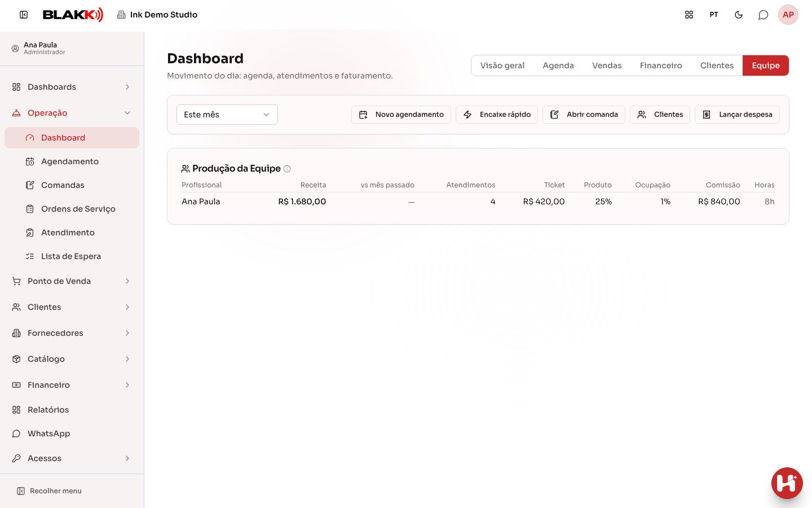Click the sidebar panel toggle icon
Viewport: 812px width, 508px height.
pyautogui.click(x=24, y=15)
